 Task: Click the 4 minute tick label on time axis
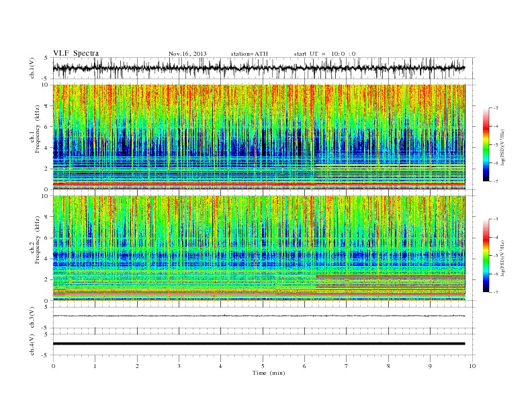click(220, 366)
